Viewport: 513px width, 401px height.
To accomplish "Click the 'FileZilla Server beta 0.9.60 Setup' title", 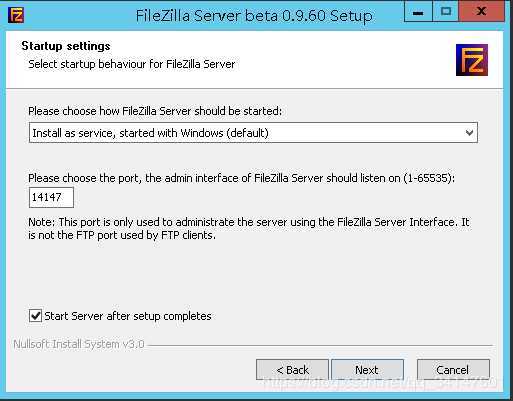I will [x=254, y=16].
